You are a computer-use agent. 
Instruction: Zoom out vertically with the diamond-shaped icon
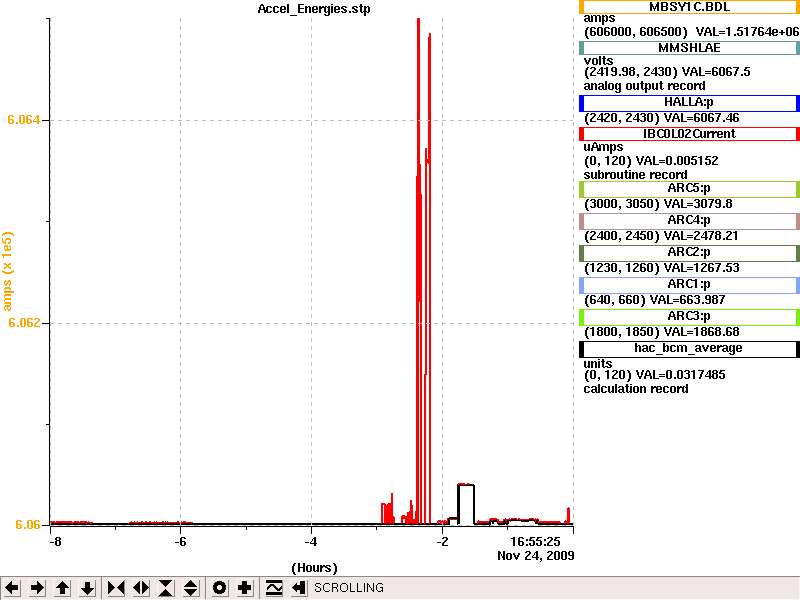(x=190, y=588)
